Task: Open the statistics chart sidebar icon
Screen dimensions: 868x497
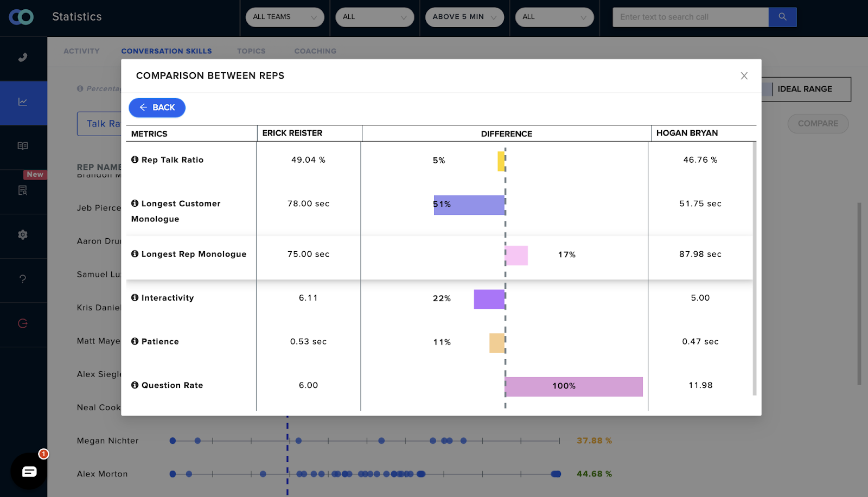Action: tap(23, 102)
